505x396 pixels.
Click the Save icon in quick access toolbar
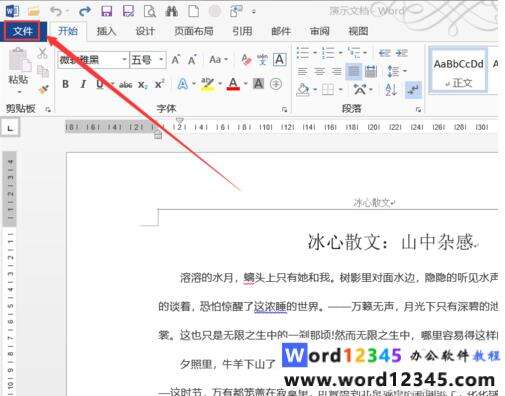point(106,11)
